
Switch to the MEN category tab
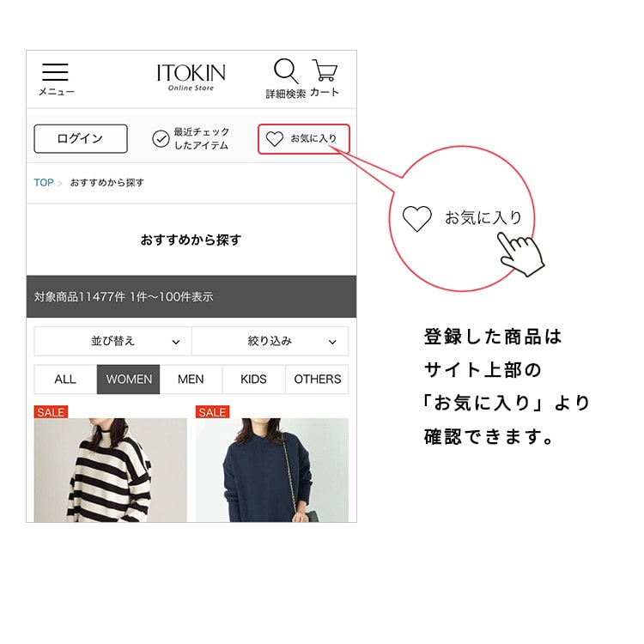point(191,379)
